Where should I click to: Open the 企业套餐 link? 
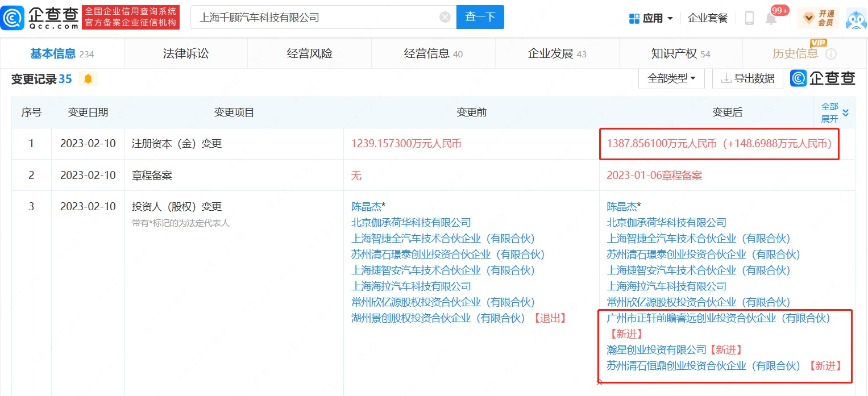708,18
